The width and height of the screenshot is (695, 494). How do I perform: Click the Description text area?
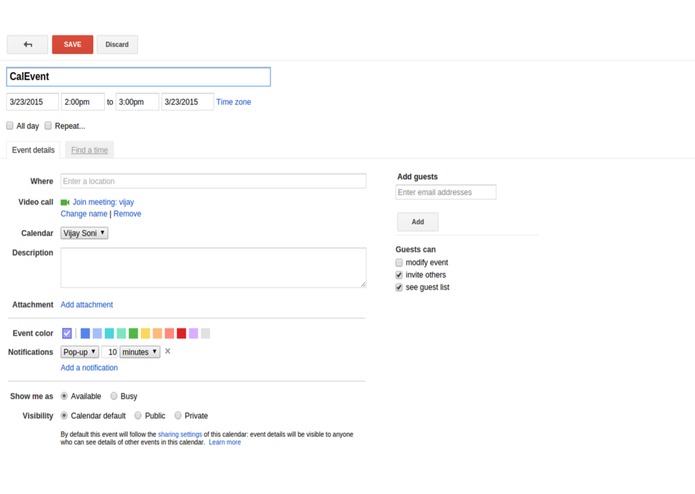pyautogui.click(x=213, y=268)
